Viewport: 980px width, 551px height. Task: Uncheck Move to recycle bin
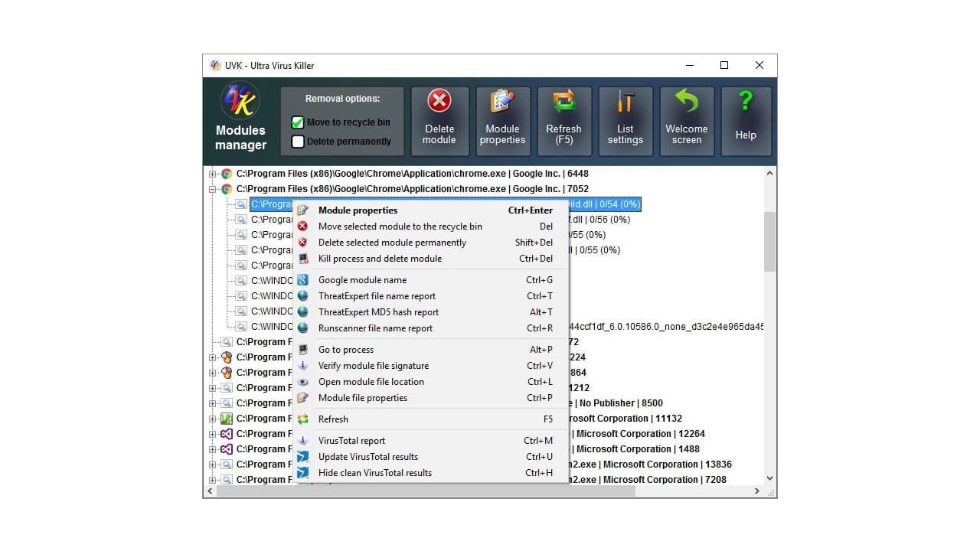pos(296,122)
